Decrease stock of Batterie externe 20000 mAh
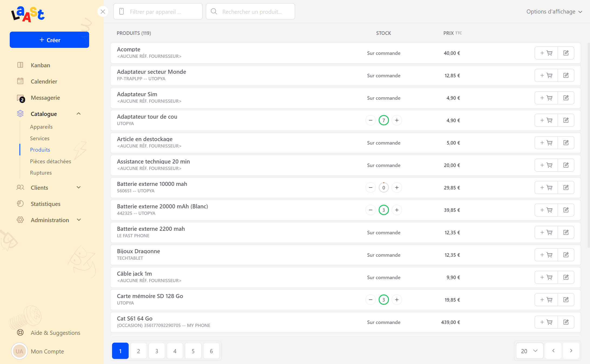This screenshot has height=364, width=590. coord(370,210)
